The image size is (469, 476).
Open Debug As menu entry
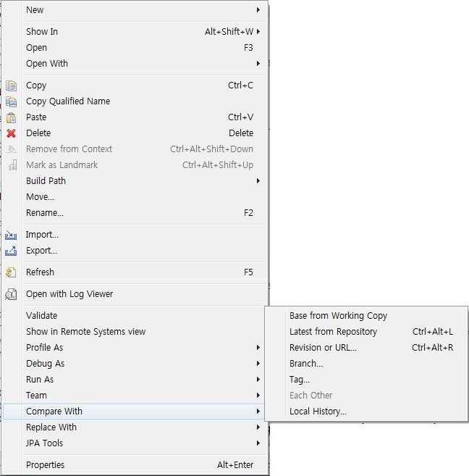tap(135, 364)
